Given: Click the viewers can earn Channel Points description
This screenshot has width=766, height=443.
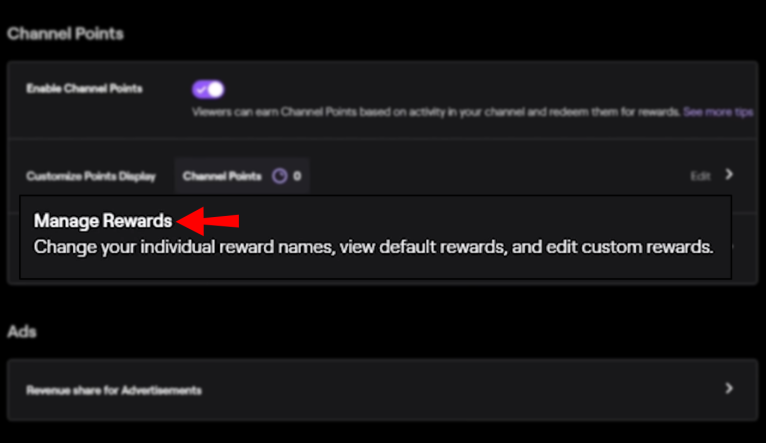Looking at the screenshot, I should coord(436,112).
